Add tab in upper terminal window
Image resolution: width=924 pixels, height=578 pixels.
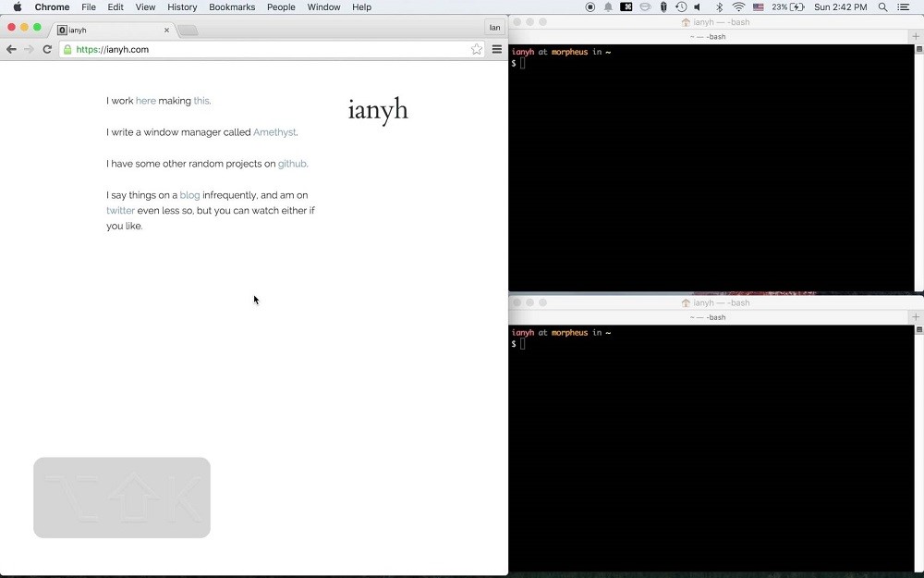(x=916, y=37)
